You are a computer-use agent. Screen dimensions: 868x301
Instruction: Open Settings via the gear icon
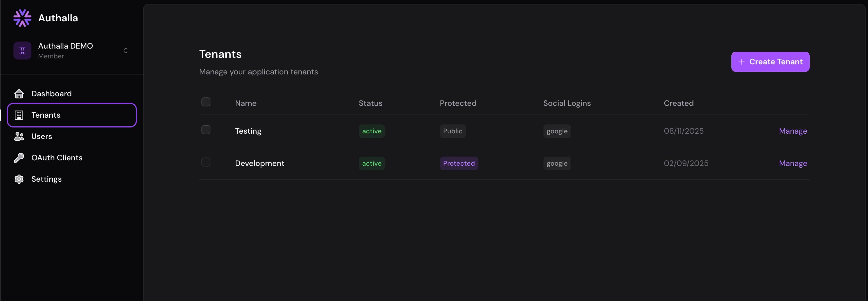tap(19, 179)
